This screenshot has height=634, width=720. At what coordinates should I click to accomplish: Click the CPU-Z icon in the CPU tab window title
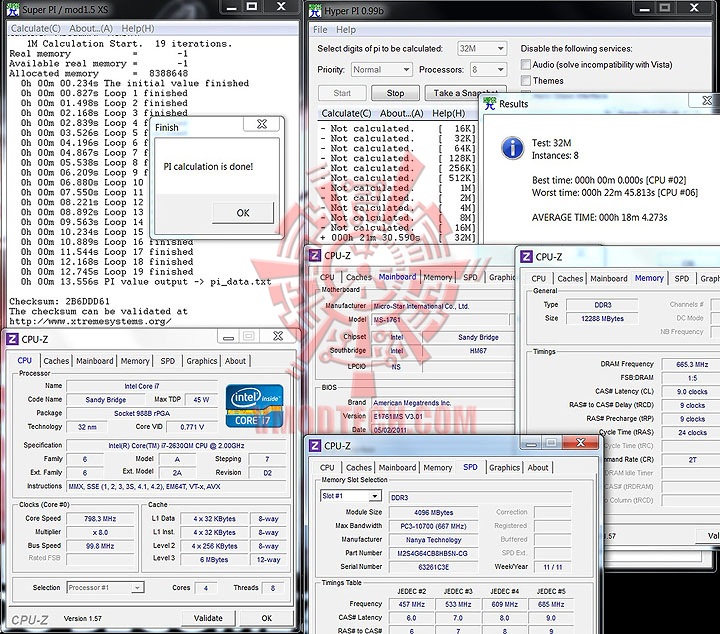coord(12,339)
